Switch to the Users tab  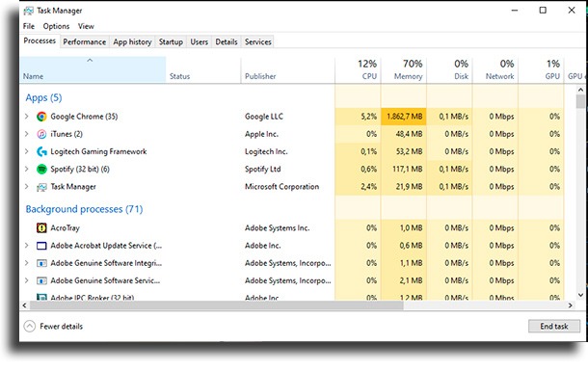coord(200,42)
